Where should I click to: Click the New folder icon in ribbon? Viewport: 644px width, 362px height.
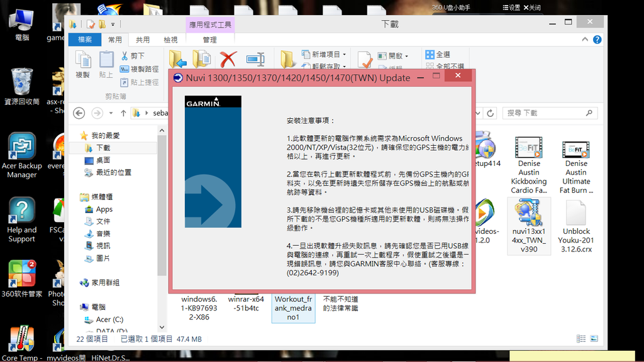[287, 59]
